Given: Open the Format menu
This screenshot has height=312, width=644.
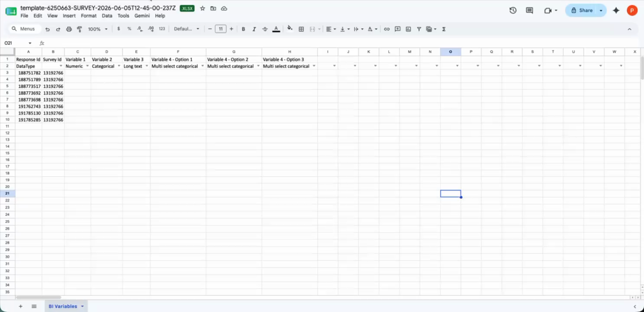Looking at the screenshot, I should (89, 16).
